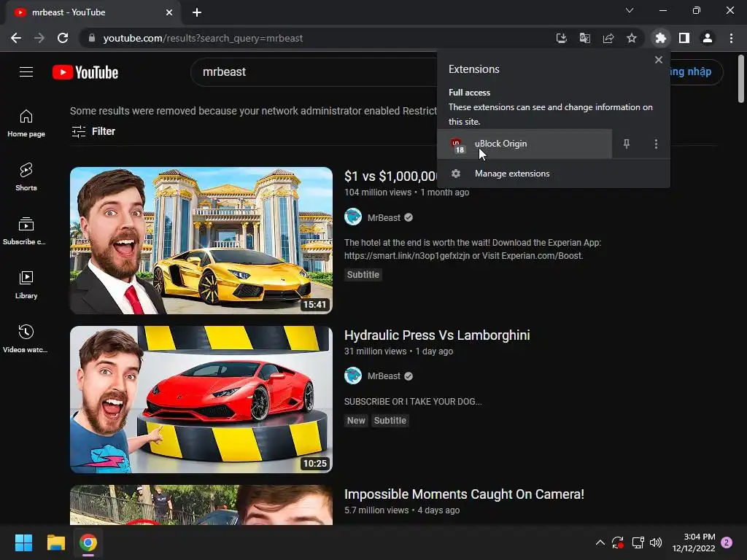Click the mrbeast search input field
Screen dimensions: 747x560
tap(314, 72)
